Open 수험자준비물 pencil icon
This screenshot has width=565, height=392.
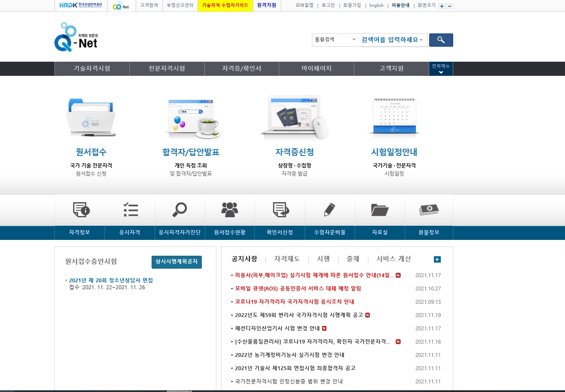(329, 210)
